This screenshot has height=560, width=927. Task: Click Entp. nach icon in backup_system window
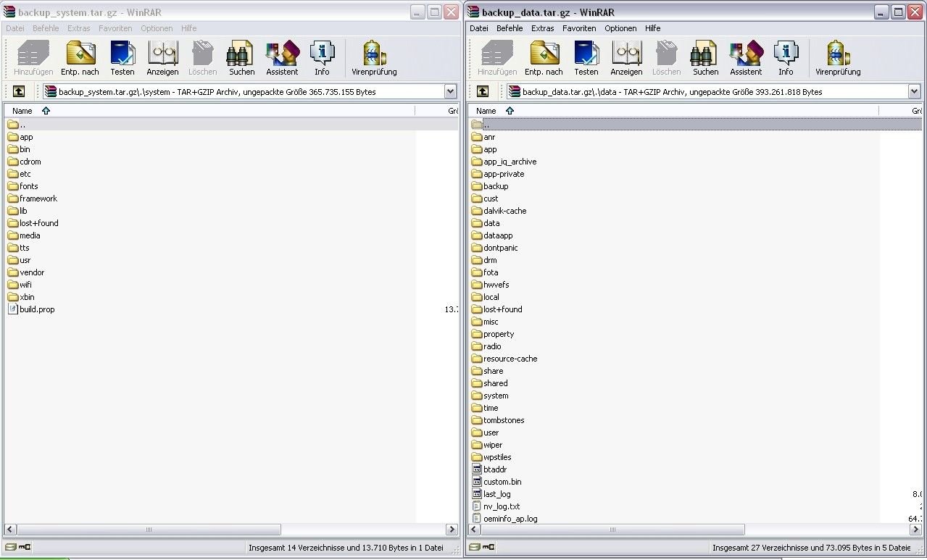pos(80,58)
